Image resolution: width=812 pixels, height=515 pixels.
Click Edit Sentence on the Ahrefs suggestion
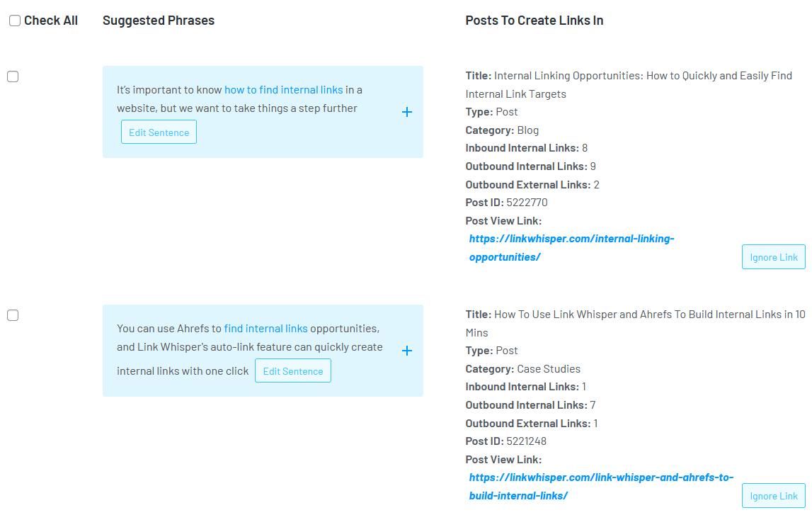point(292,370)
